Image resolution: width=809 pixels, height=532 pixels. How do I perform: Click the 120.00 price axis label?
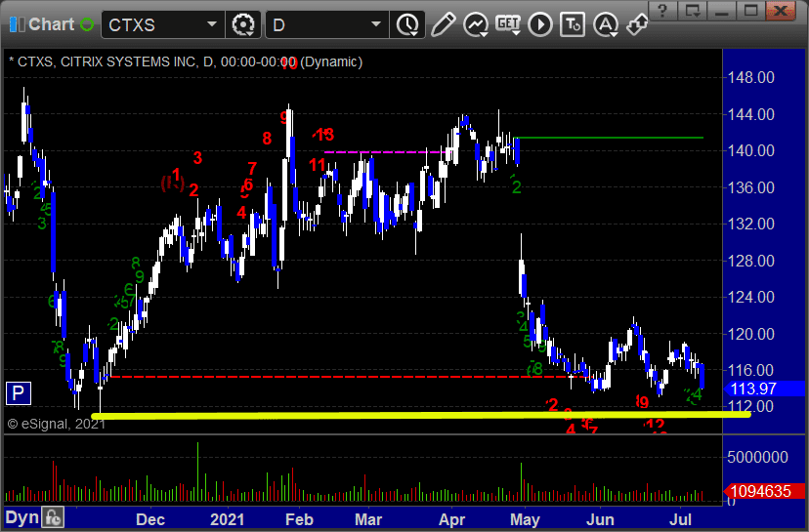(x=750, y=334)
